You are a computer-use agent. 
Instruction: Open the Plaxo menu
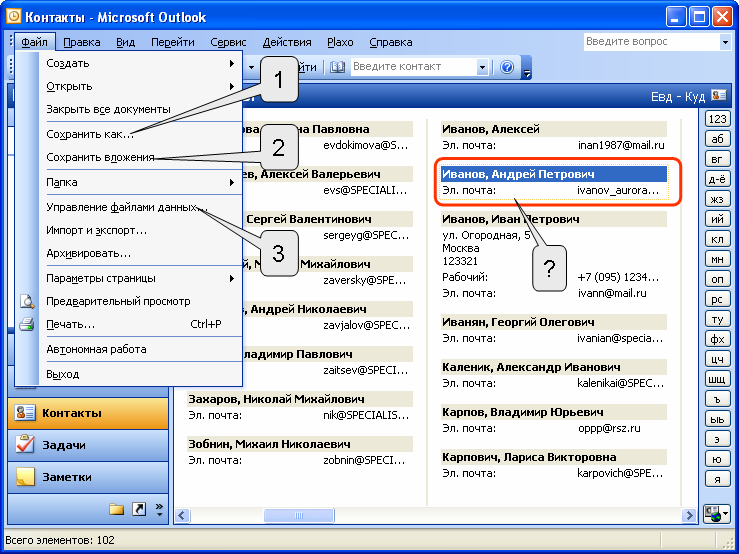click(x=340, y=42)
